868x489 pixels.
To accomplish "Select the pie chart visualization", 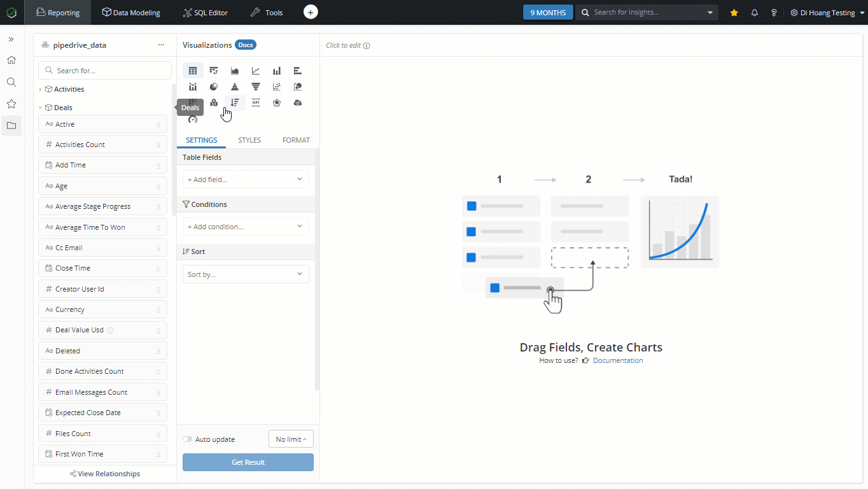I will click(214, 87).
